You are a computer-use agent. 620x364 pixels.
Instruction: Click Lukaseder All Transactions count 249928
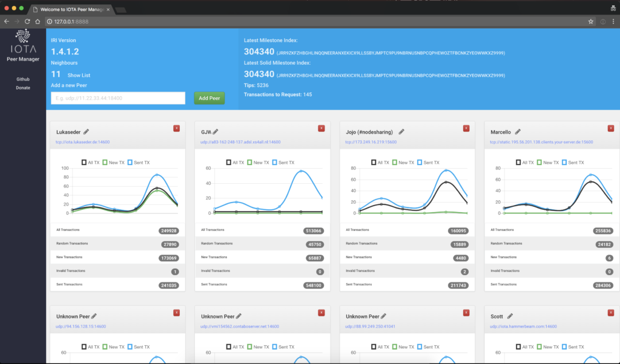click(169, 231)
